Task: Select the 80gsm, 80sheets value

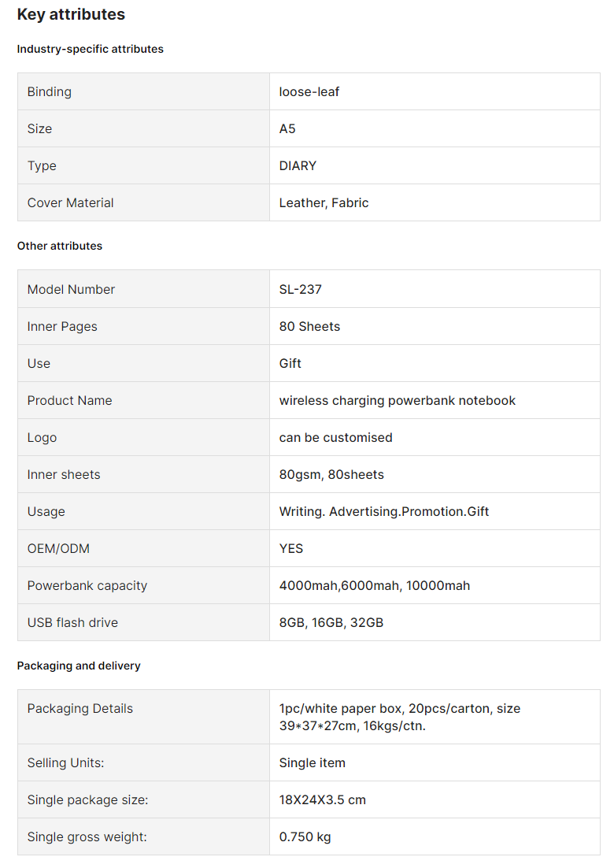Action: 331,475
